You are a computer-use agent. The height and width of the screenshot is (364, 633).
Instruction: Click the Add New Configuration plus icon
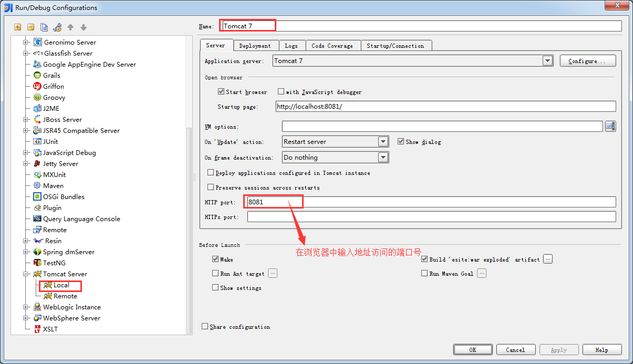(x=18, y=27)
